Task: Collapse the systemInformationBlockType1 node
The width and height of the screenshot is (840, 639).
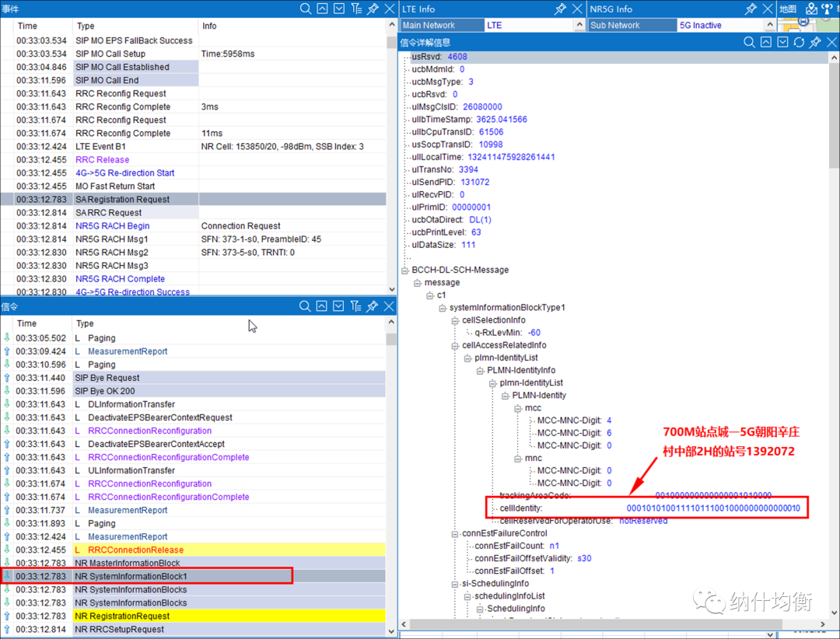Action: (443, 308)
